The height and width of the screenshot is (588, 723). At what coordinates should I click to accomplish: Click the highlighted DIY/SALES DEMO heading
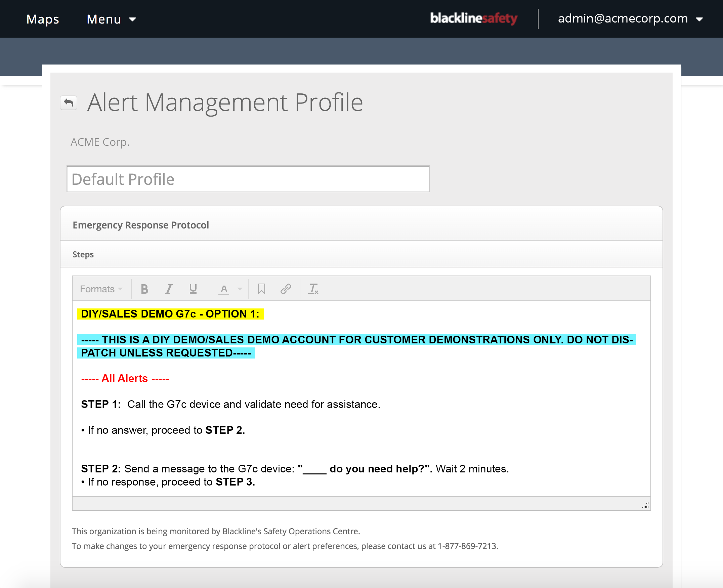coord(170,314)
